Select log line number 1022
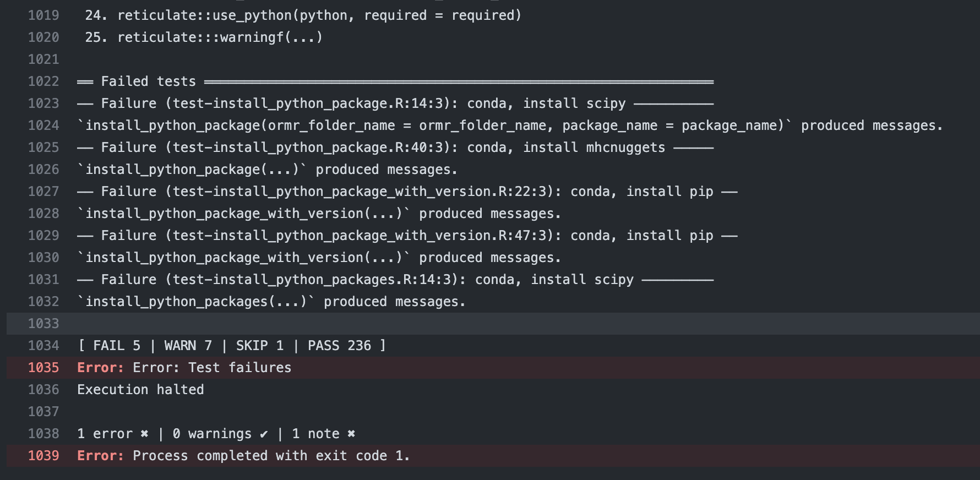Screen dimensions: 980x480 [x=43, y=81]
